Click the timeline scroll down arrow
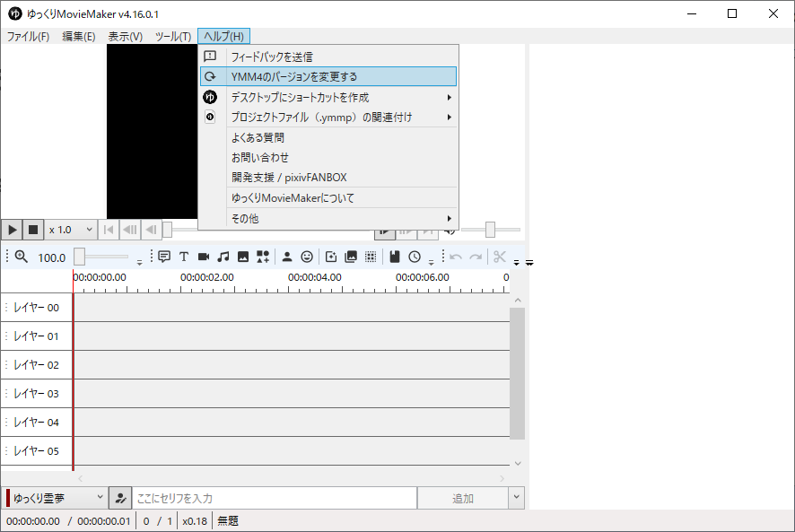This screenshot has width=795, height=532. click(x=518, y=463)
